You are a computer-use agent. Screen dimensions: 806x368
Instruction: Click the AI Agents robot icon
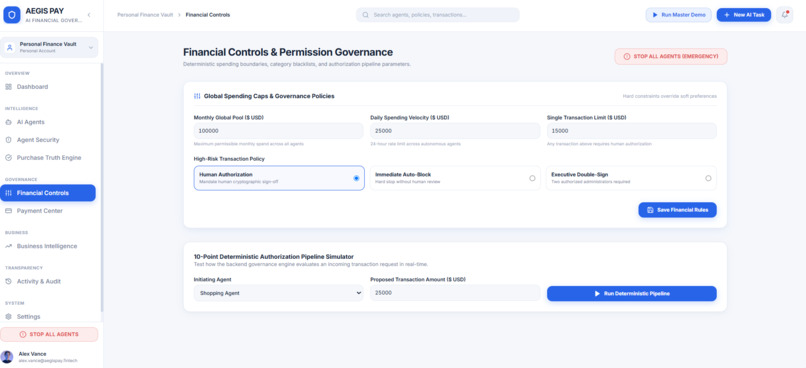pos(8,122)
